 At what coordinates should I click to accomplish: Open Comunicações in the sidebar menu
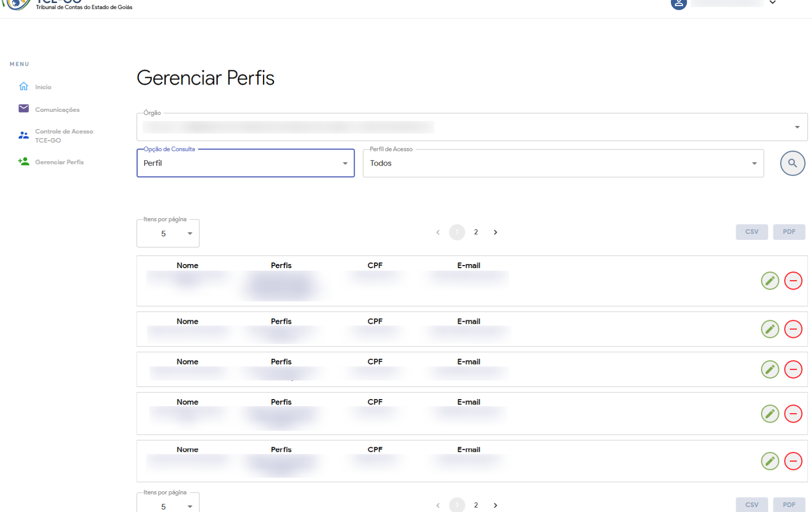pyautogui.click(x=57, y=109)
